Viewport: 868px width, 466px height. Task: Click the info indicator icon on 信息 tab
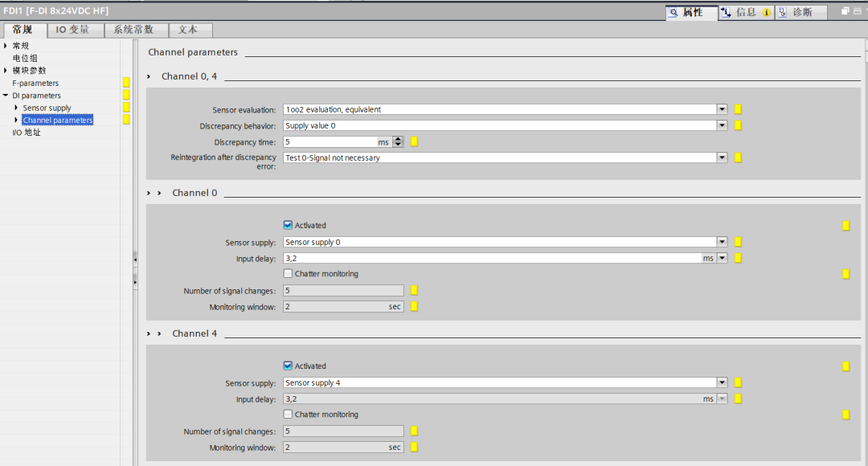(x=766, y=12)
